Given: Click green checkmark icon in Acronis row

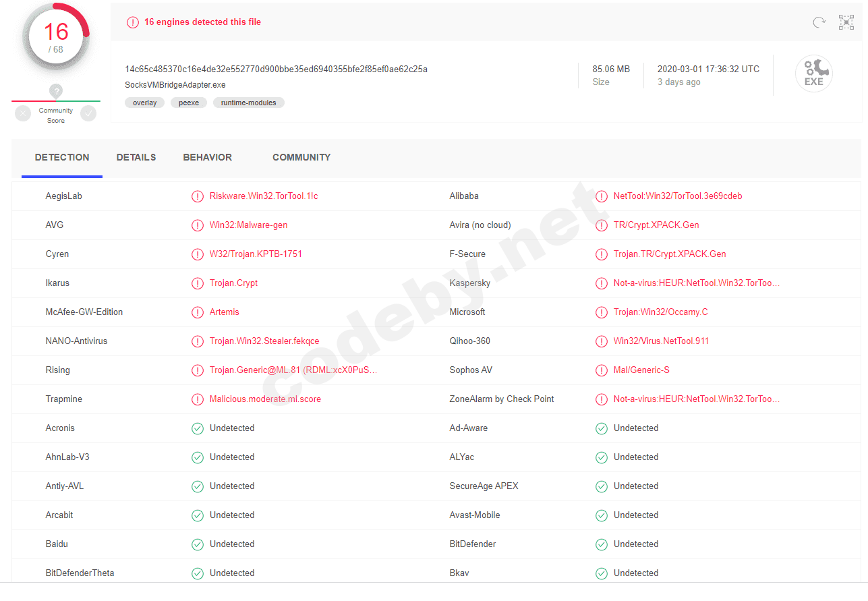Looking at the screenshot, I should pos(198,428).
